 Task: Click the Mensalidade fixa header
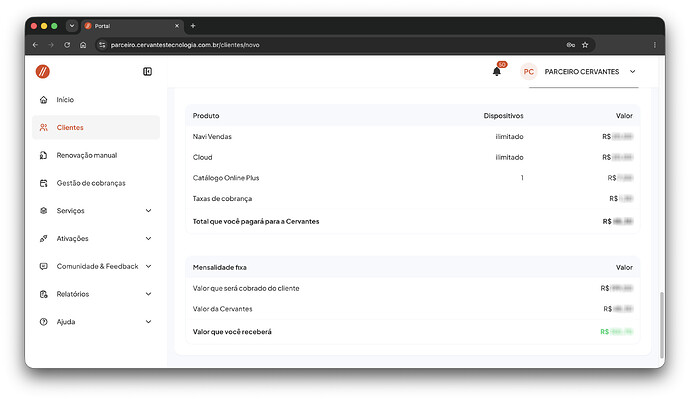220,267
